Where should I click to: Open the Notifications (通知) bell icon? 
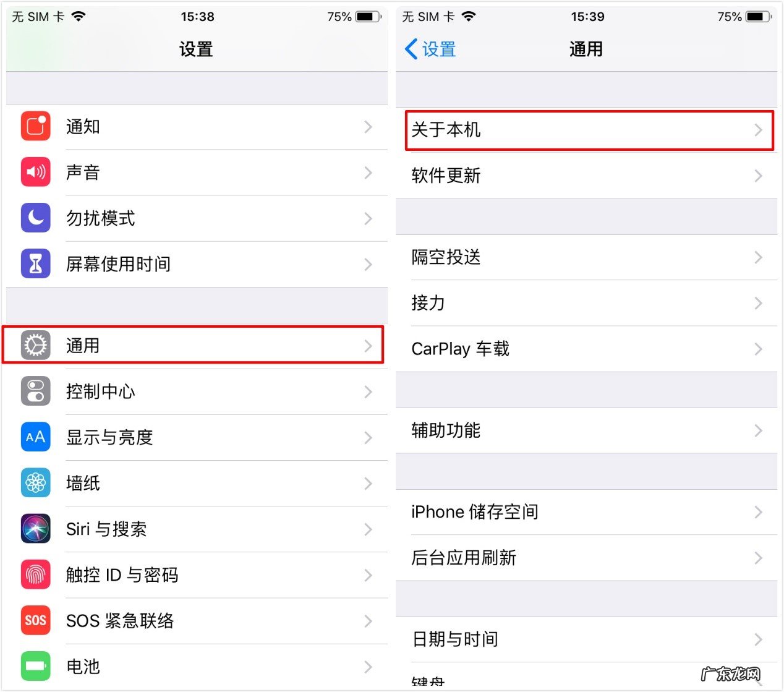point(35,126)
